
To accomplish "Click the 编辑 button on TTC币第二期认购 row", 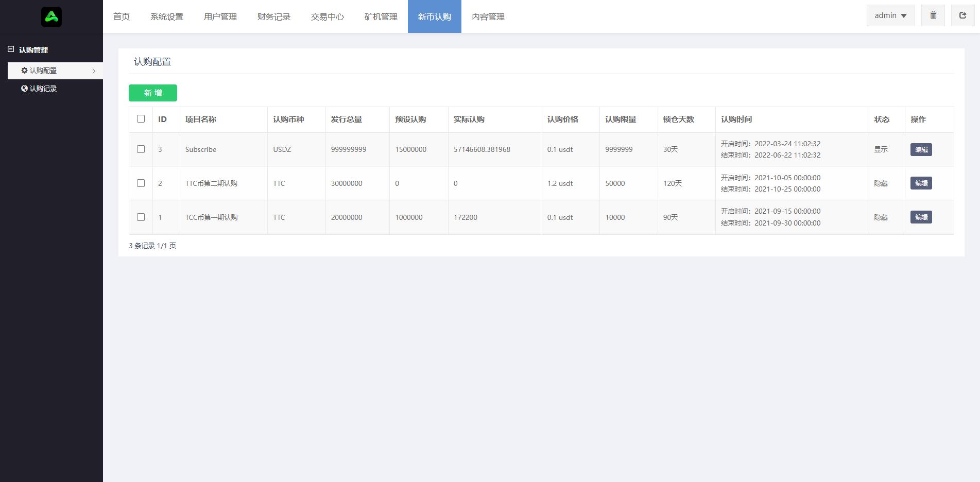I will [x=921, y=183].
